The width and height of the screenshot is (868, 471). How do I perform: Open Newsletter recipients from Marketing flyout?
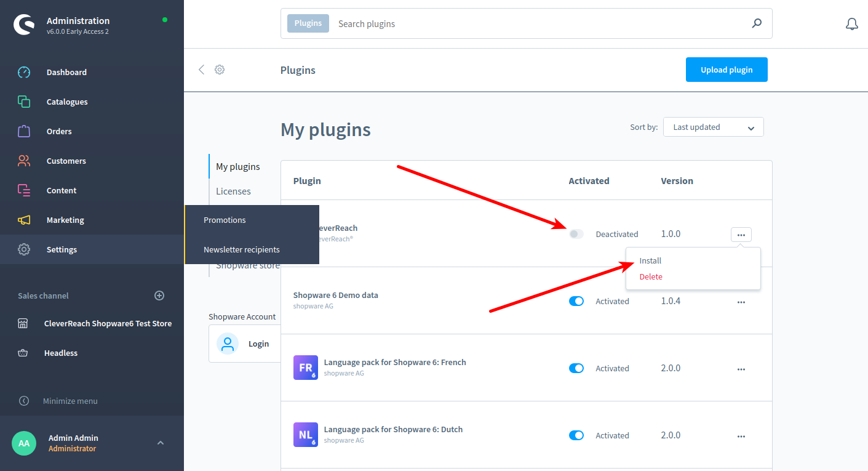(242, 249)
